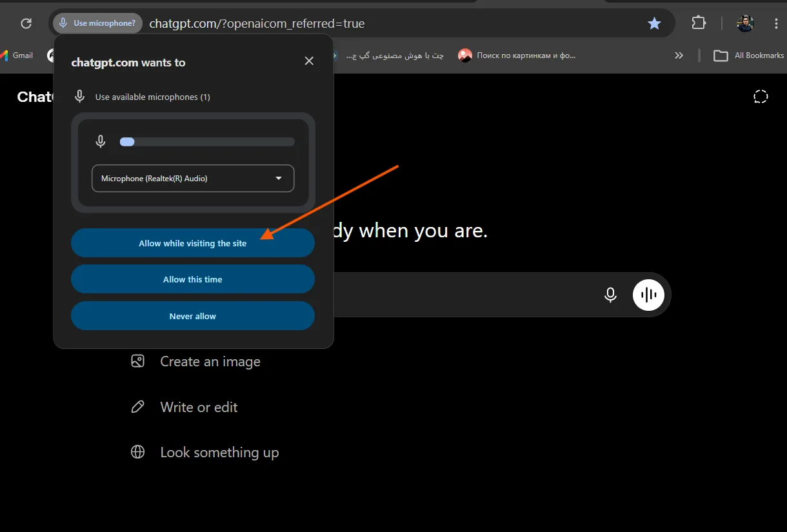Click the Use microphone? chip in address bar
The image size is (787, 532).
point(97,23)
